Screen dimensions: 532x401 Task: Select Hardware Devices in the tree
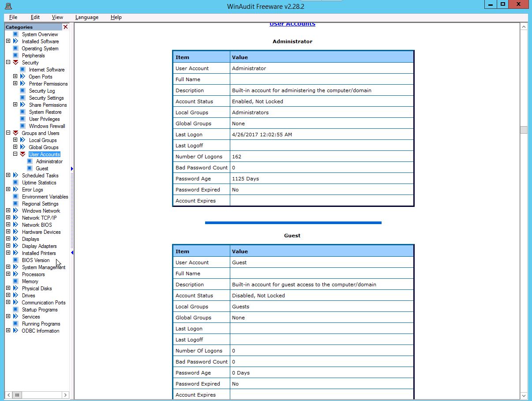(x=41, y=232)
